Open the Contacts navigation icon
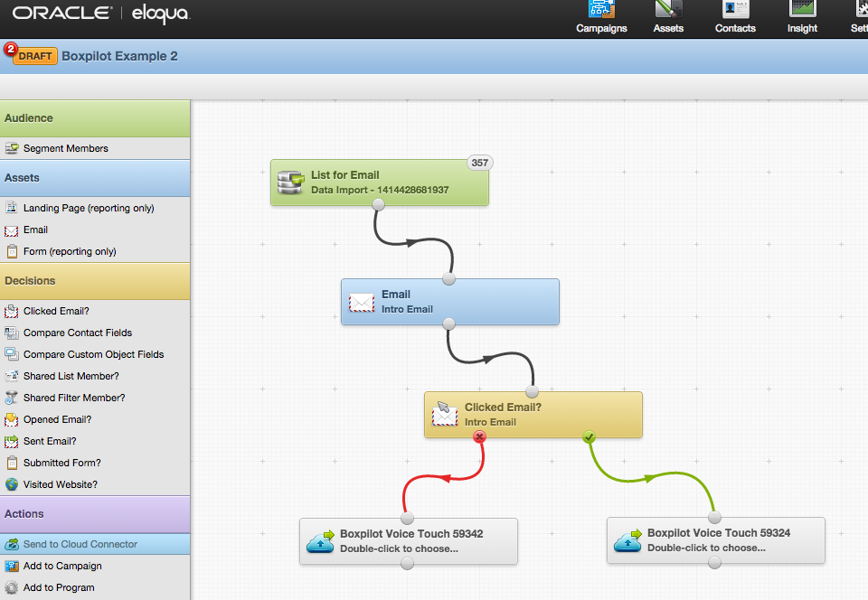Image resolution: width=868 pixels, height=600 pixels. (735, 9)
